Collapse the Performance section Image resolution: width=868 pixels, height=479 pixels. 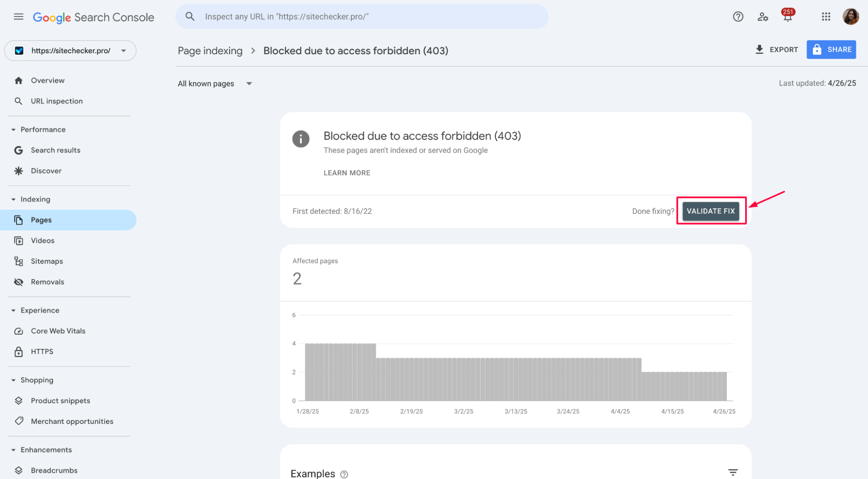point(13,130)
